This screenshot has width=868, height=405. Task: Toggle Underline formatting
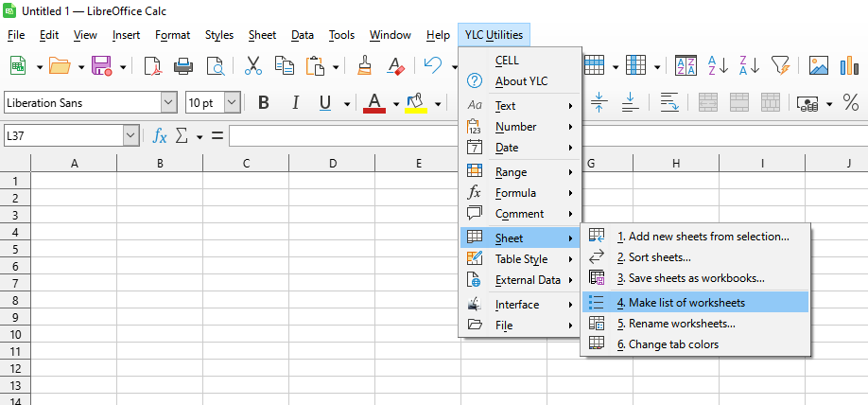pos(325,102)
